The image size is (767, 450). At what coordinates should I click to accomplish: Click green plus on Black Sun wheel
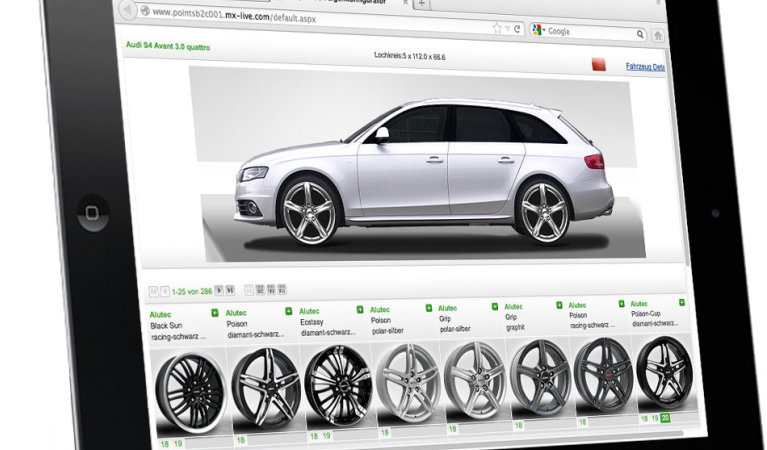click(x=215, y=313)
